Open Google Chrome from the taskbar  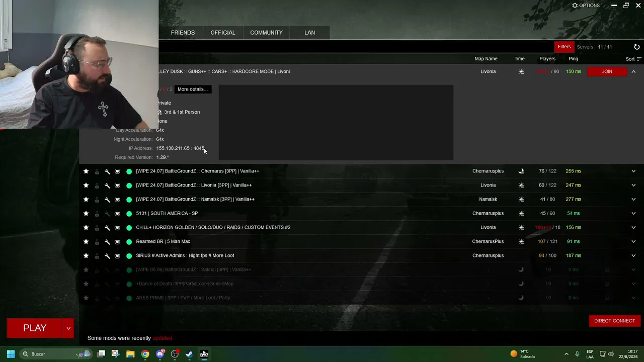point(145,354)
